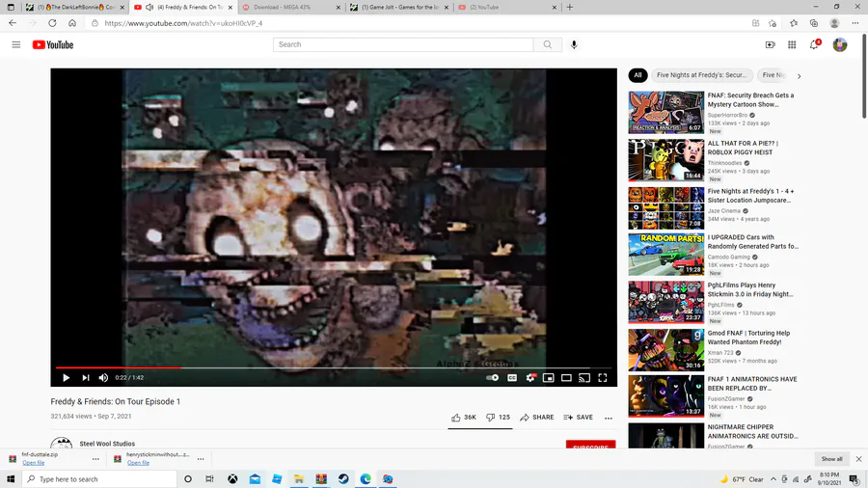Click the URL address bar

(420, 23)
